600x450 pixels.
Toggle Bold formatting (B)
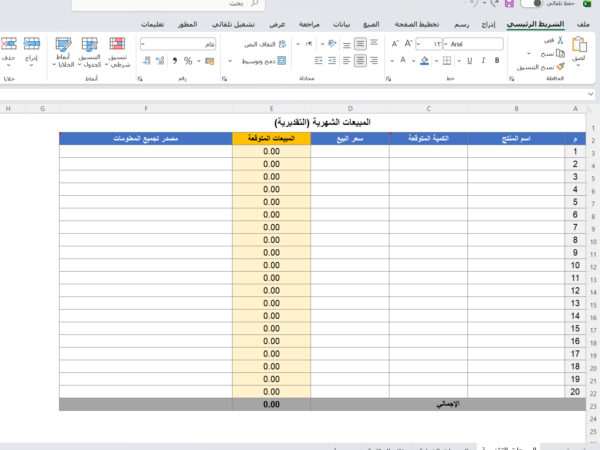pyautogui.click(x=497, y=60)
